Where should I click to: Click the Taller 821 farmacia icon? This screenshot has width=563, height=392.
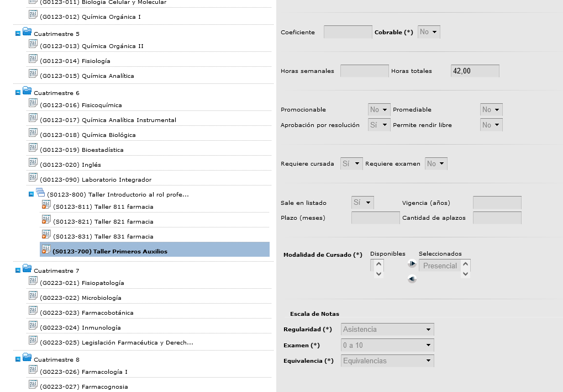click(x=46, y=220)
